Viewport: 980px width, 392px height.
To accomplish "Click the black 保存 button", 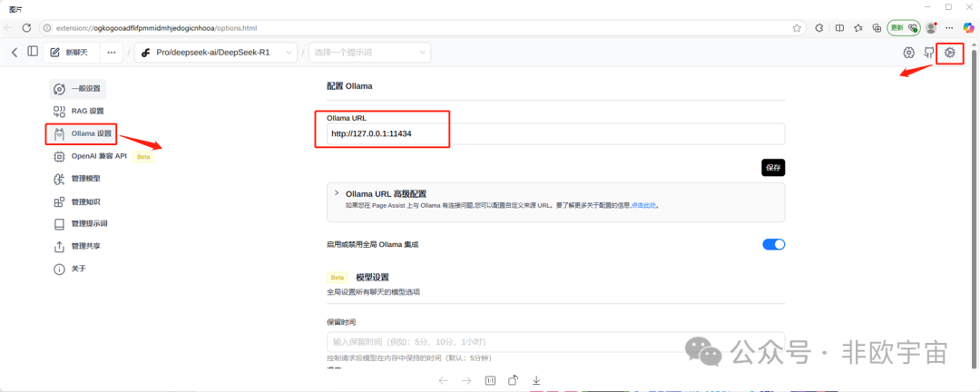I will click(x=773, y=168).
